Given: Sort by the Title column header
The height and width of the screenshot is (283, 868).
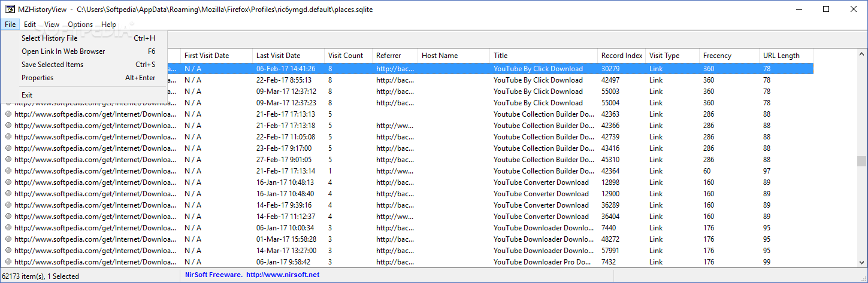Looking at the screenshot, I should click(543, 56).
